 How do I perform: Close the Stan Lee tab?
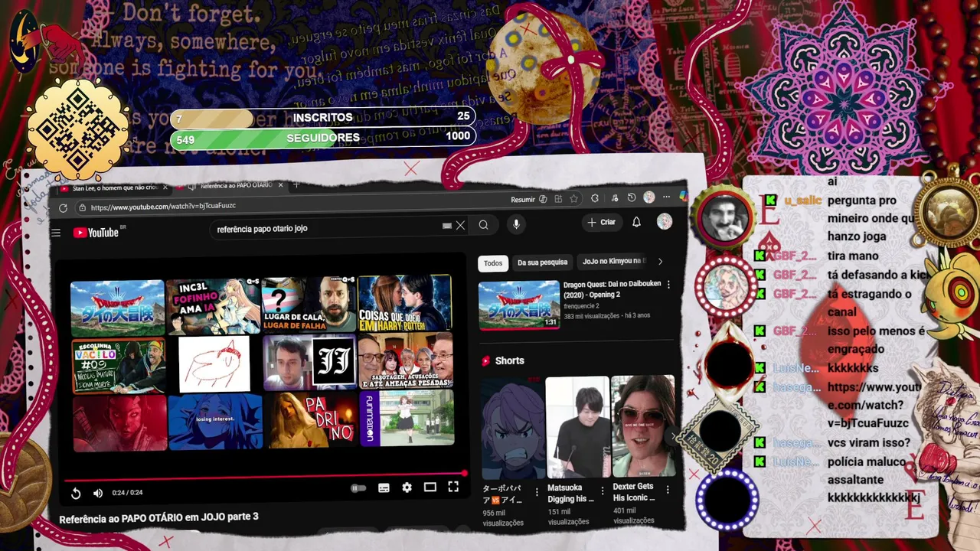[x=165, y=187]
